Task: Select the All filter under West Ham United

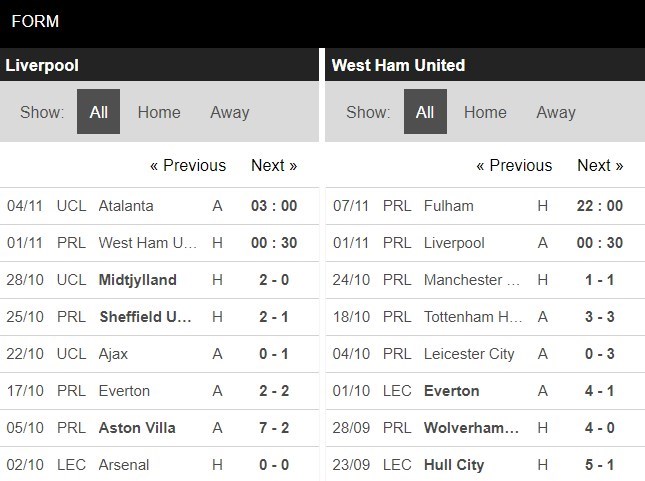Action: click(x=425, y=112)
